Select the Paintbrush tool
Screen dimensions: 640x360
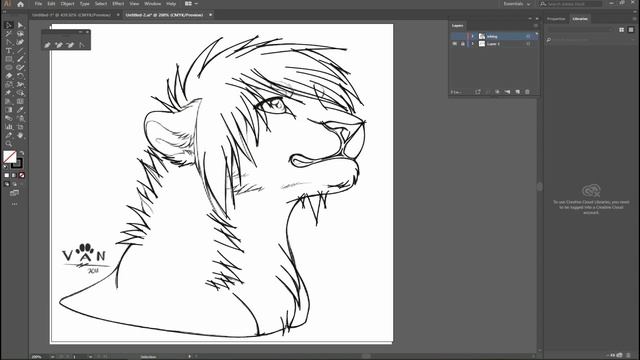[20, 59]
